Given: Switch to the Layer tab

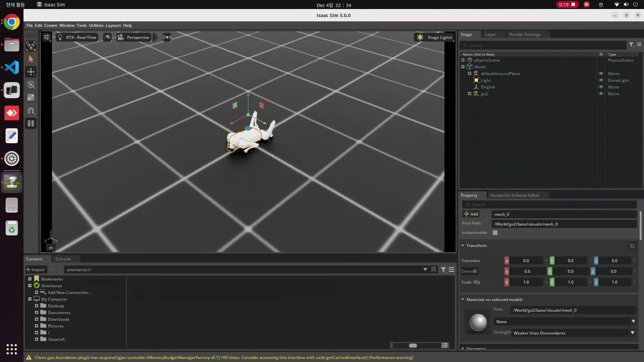Looking at the screenshot, I should click(490, 35).
